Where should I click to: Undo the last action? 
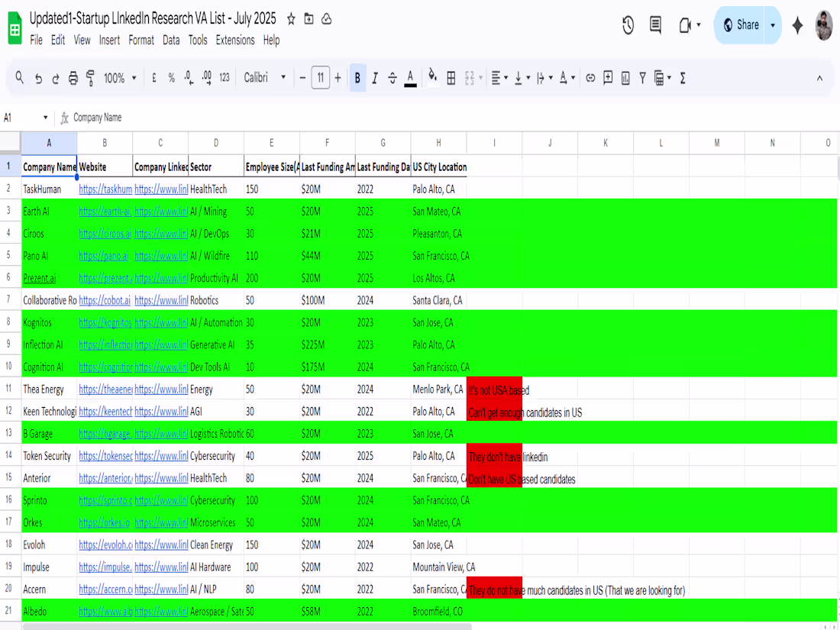[38, 78]
